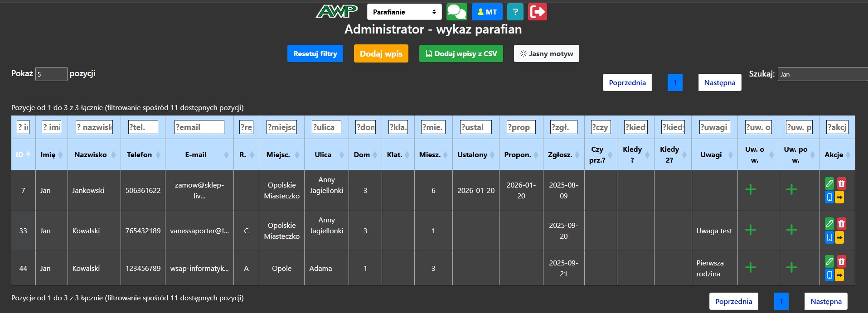Click the Szukaj search field
This screenshot has width=868, height=313.
[x=822, y=74]
